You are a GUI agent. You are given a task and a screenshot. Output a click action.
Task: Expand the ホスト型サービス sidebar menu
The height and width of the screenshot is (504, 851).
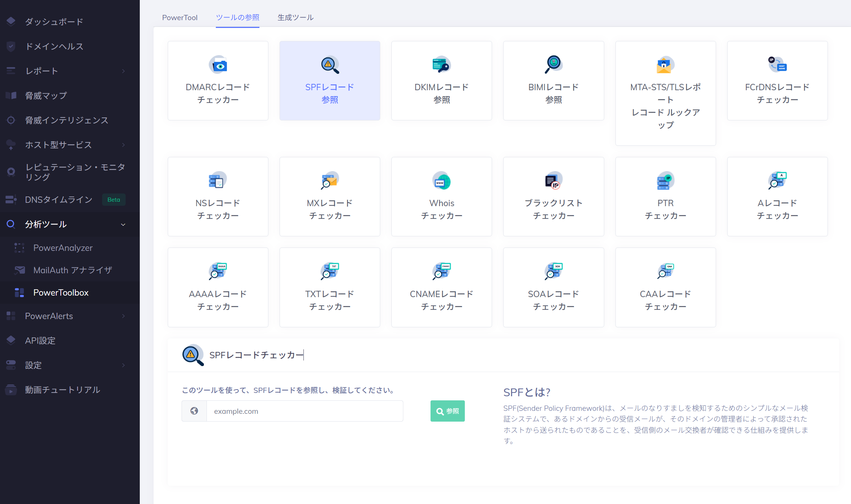coord(123,145)
